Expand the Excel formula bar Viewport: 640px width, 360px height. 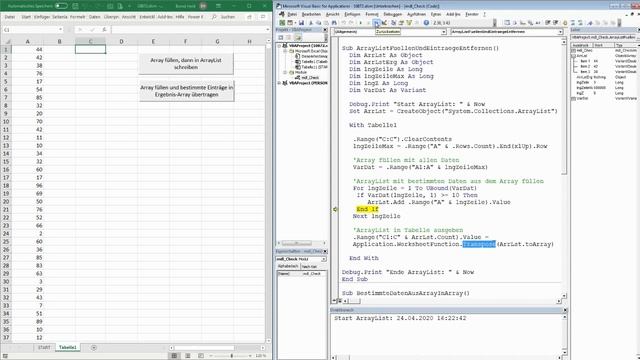pyautogui.click(x=268, y=29)
